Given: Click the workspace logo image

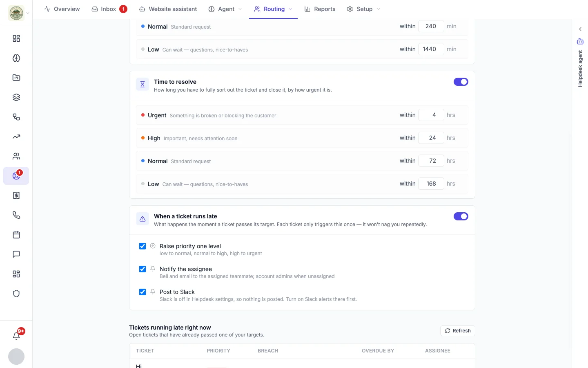Looking at the screenshot, I should 16,13.
